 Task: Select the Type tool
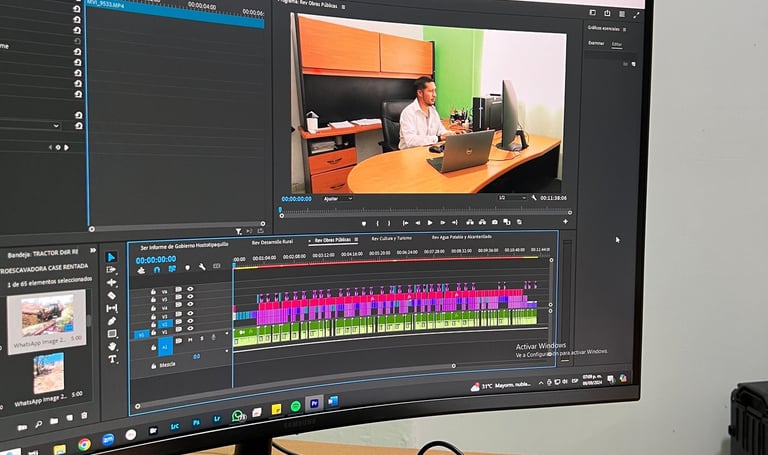coord(113,359)
